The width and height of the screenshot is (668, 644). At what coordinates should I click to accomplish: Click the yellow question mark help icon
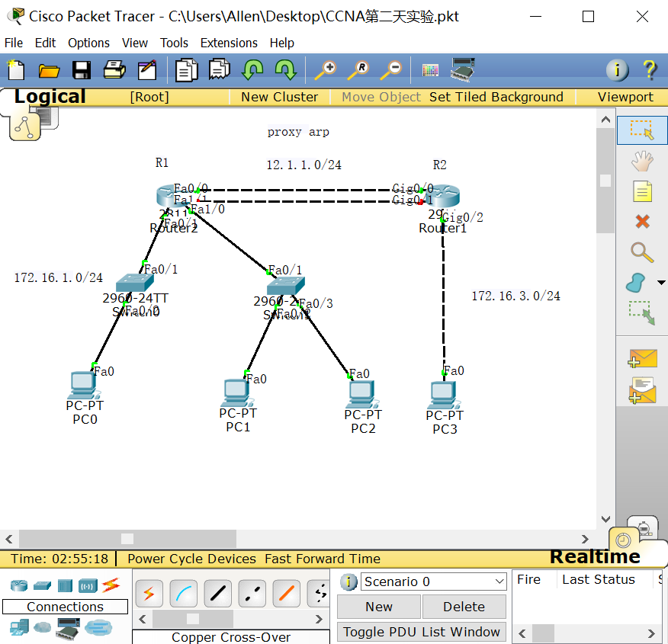tap(650, 70)
